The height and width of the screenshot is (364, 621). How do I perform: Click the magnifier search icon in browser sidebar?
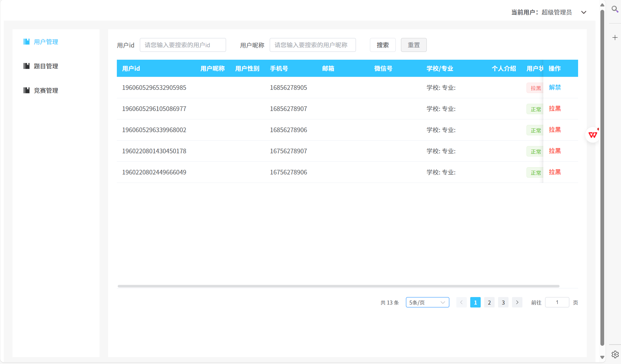[615, 9]
